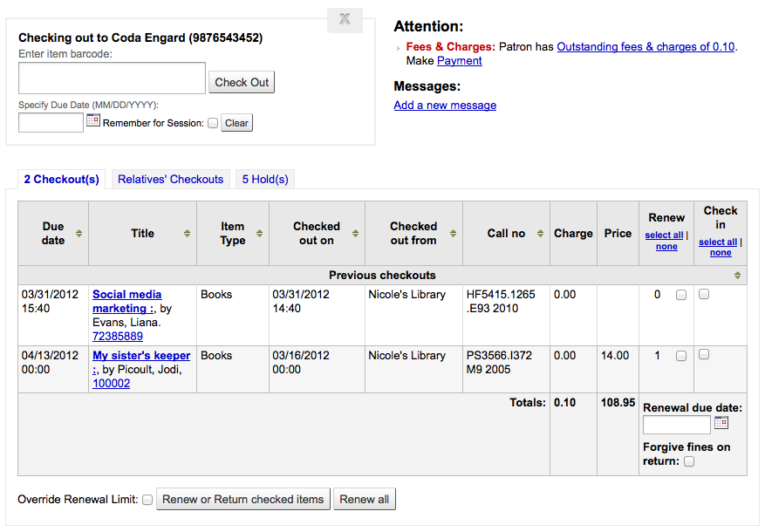Open the Specify Due Date calendar icon
The height and width of the screenshot is (532, 765).
93,120
